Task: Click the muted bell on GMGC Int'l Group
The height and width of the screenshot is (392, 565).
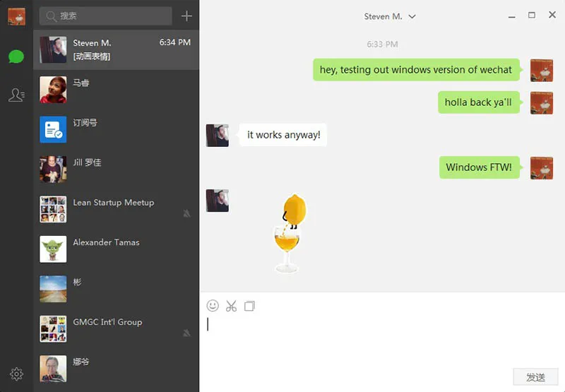Action: tap(186, 333)
